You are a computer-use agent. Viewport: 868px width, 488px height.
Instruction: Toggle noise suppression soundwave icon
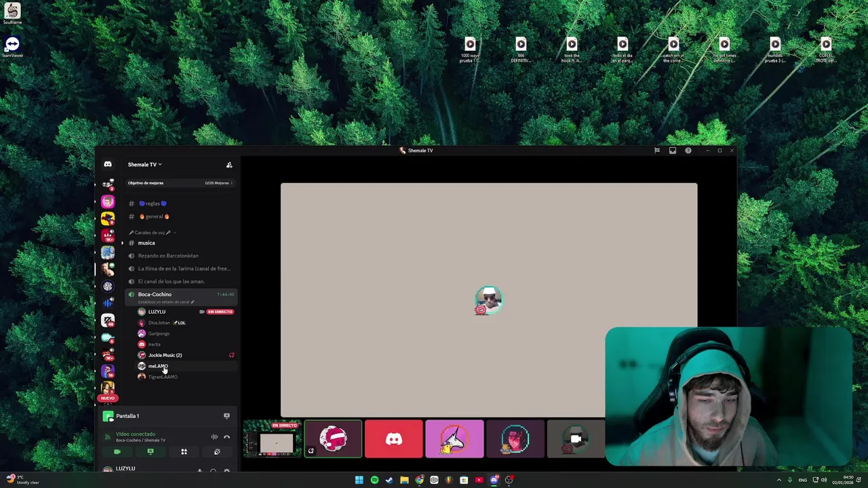click(x=214, y=437)
